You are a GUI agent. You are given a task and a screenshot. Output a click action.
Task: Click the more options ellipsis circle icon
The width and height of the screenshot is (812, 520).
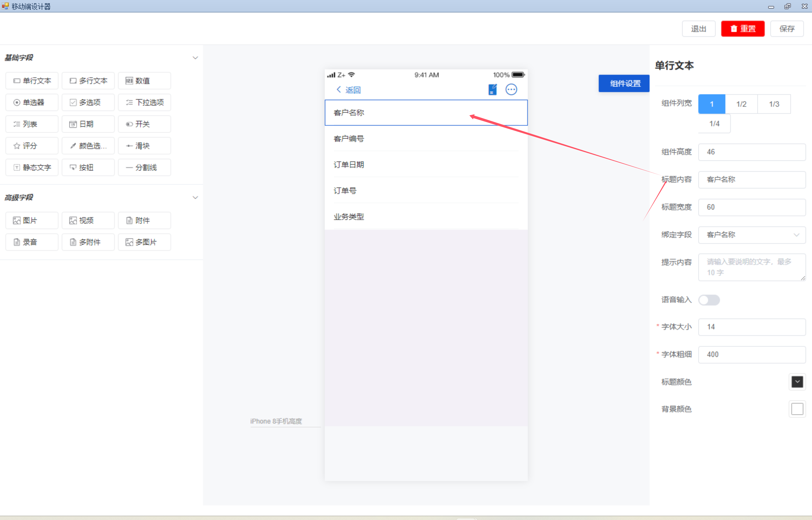(511, 89)
